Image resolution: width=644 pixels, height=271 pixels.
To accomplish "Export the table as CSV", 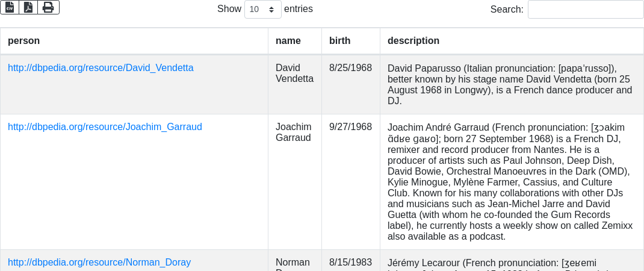I will 10,7.
